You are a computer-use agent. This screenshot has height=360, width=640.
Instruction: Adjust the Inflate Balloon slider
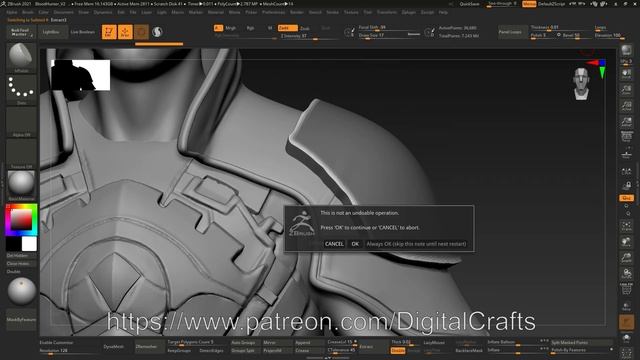click(x=517, y=342)
